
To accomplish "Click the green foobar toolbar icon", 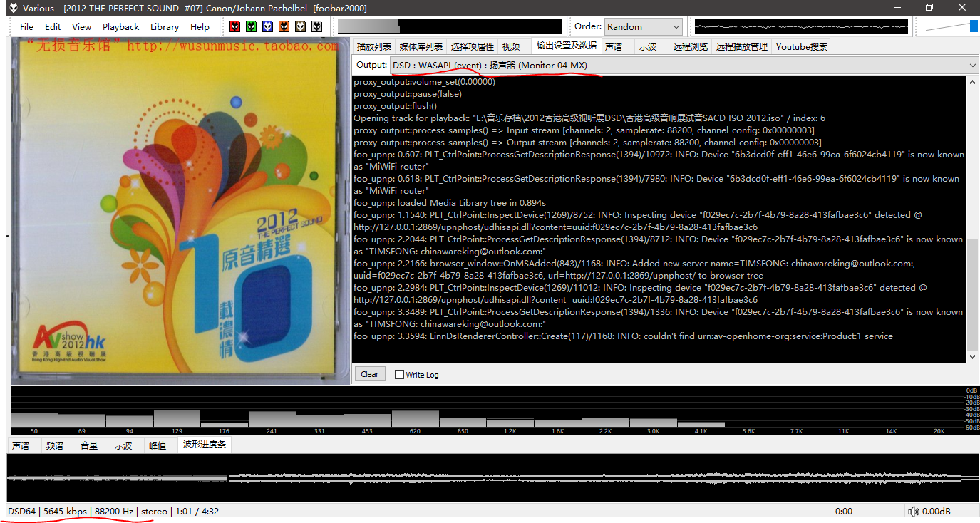I will tap(252, 26).
